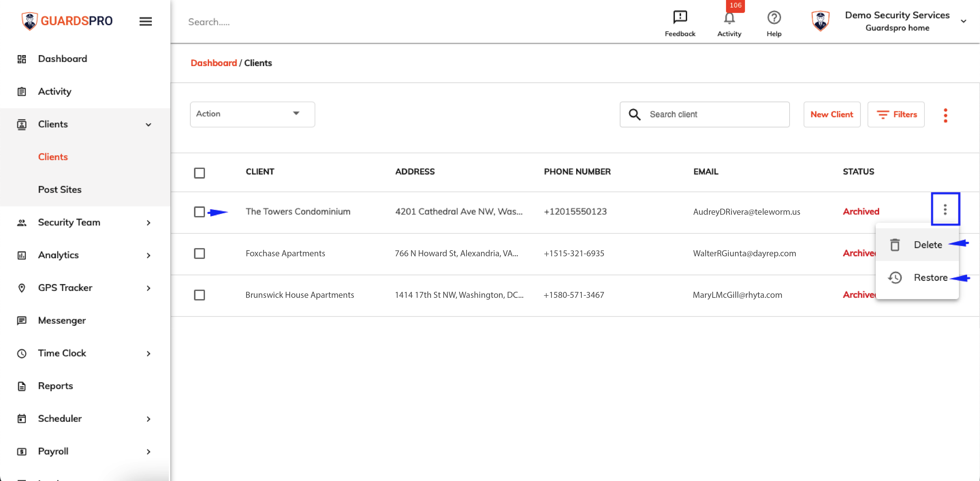Open the Reports sidebar link
The height and width of the screenshot is (481, 980).
click(55, 386)
